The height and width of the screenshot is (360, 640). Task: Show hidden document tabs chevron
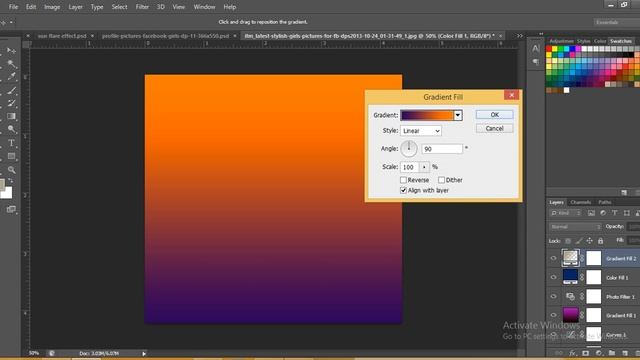(520, 36)
